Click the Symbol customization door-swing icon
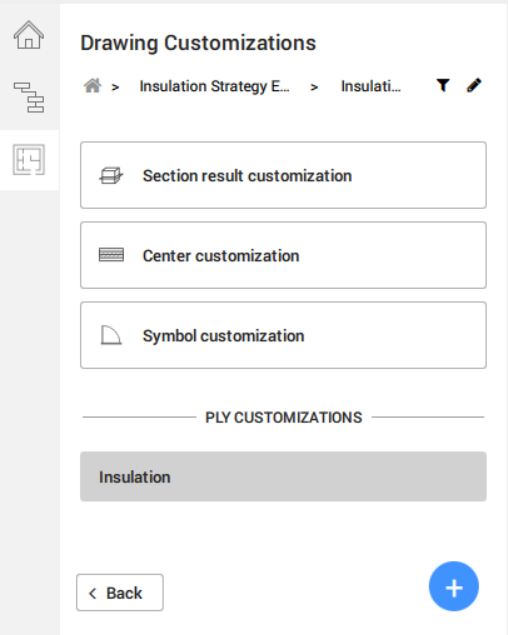Image resolution: width=508 pixels, height=635 pixels. point(111,335)
